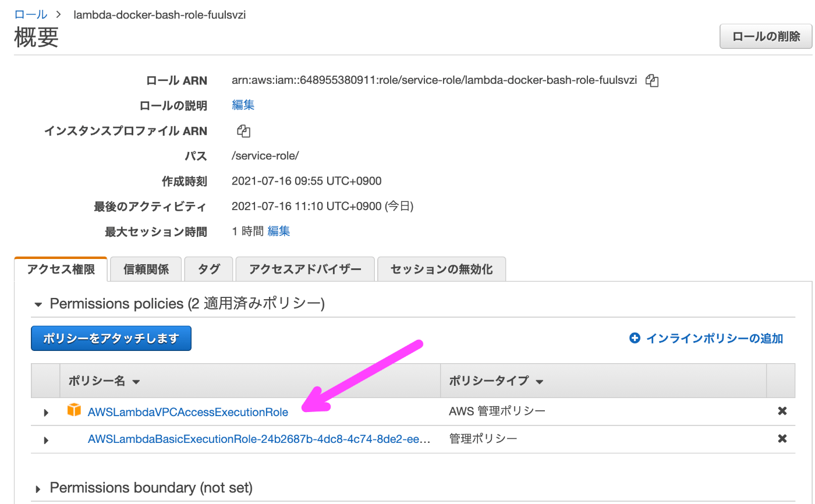Image resolution: width=815 pixels, height=504 pixels.
Task: Expand the AWSLambdaBasicExecutionRole policy row
Action: 46,440
